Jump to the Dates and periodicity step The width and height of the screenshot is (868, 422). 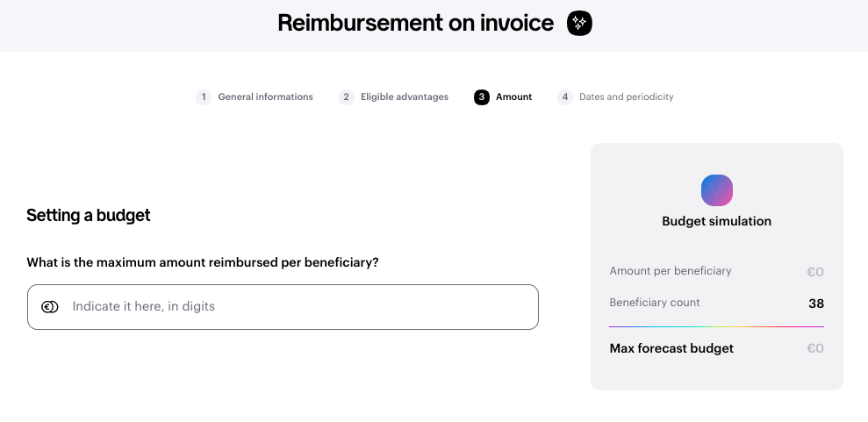(x=626, y=97)
